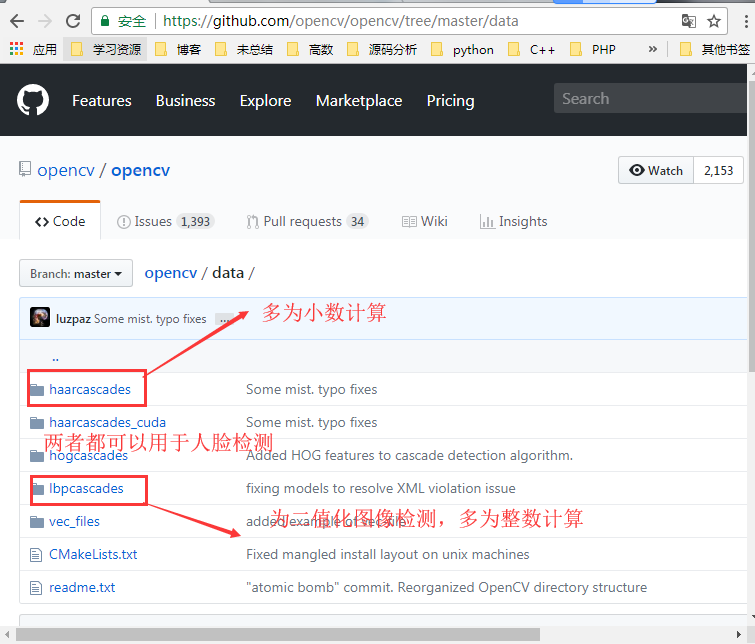Click the GitHub Search input field
The image size is (755, 644).
coord(652,98)
